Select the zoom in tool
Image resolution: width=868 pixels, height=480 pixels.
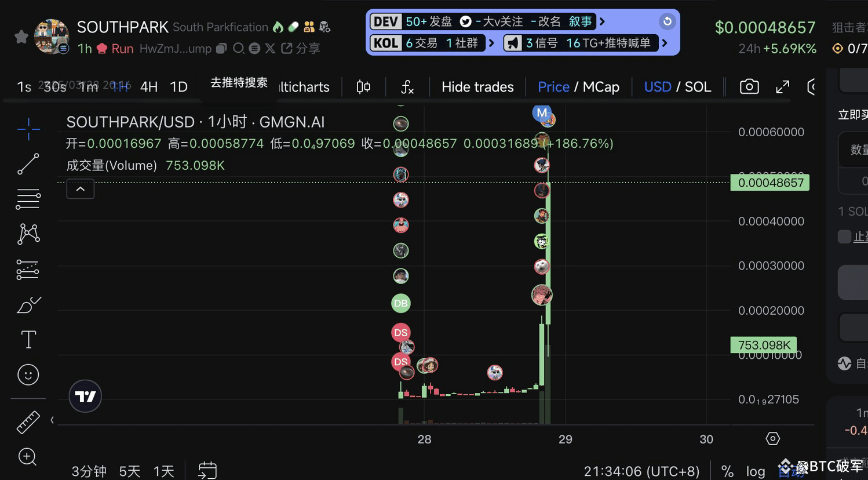coord(28,457)
